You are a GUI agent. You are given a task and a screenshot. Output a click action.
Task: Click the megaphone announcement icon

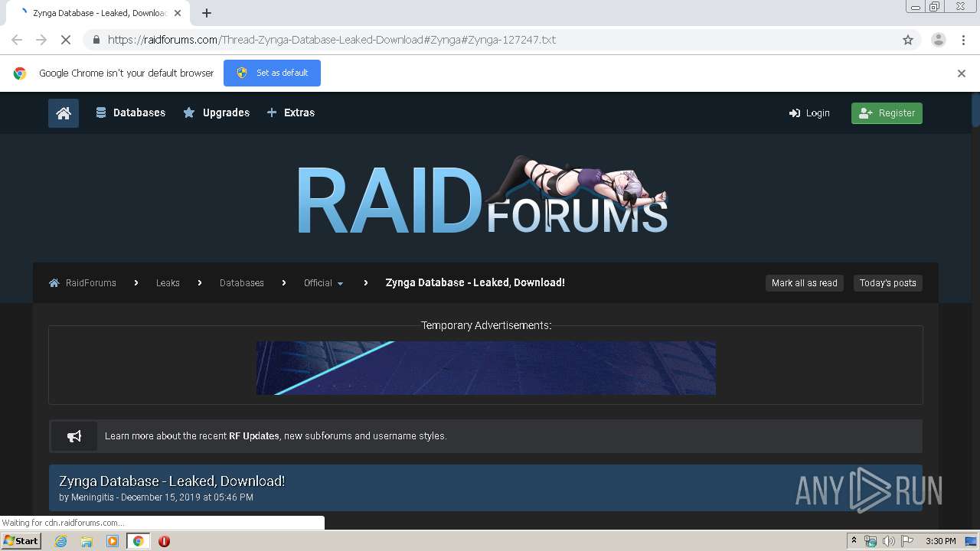pos(74,436)
